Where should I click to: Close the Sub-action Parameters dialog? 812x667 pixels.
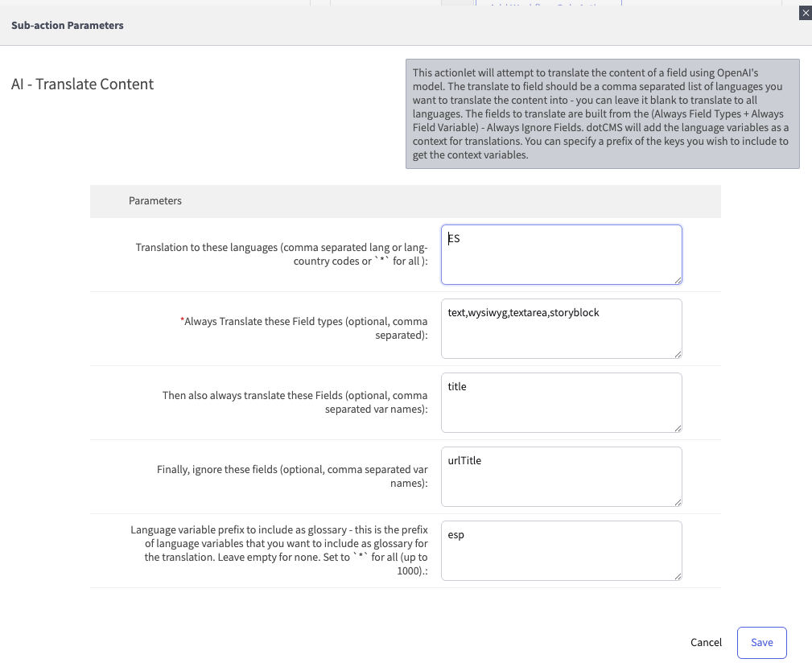[805, 13]
